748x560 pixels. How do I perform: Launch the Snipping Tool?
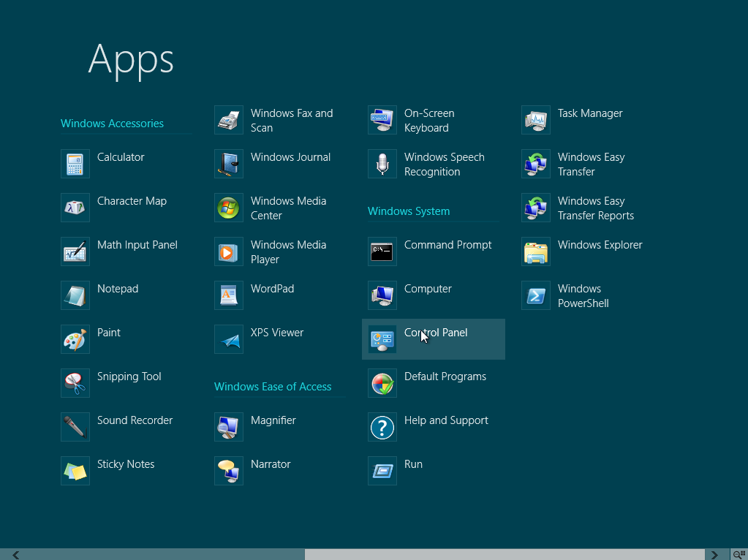(111, 383)
